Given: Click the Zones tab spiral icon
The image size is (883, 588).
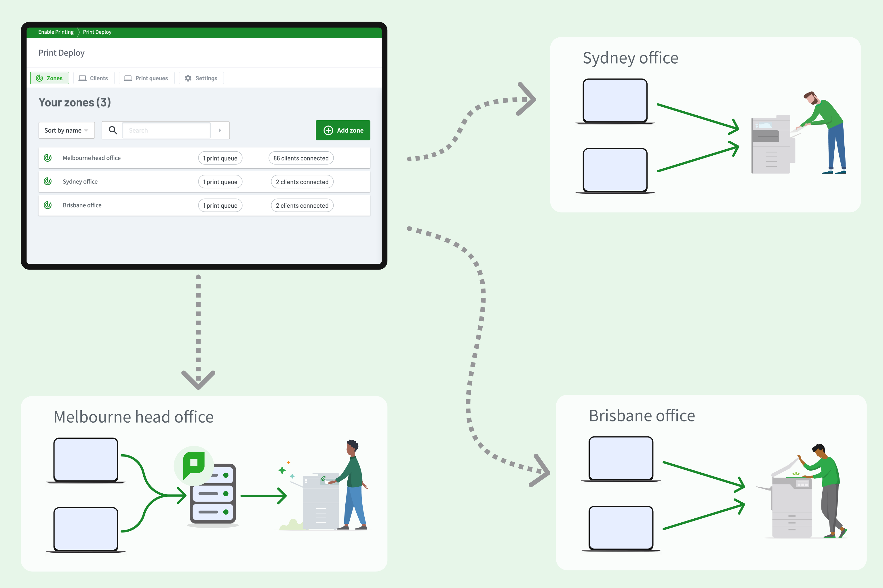Looking at the screenshot, I should [39, 78].
